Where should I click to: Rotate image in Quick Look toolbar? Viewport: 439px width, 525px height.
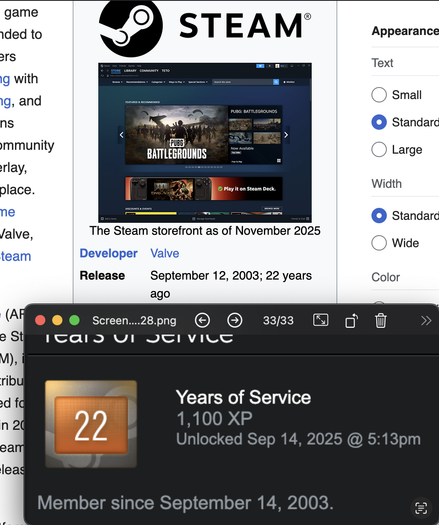pos(351,321)
